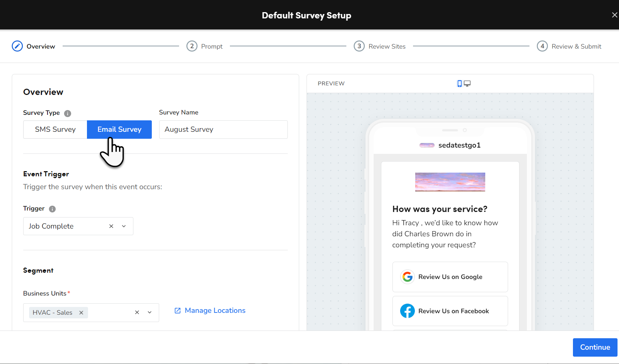619x364 pixels.
Task: Open the Business Units dropdown
Action: point(150,312)
